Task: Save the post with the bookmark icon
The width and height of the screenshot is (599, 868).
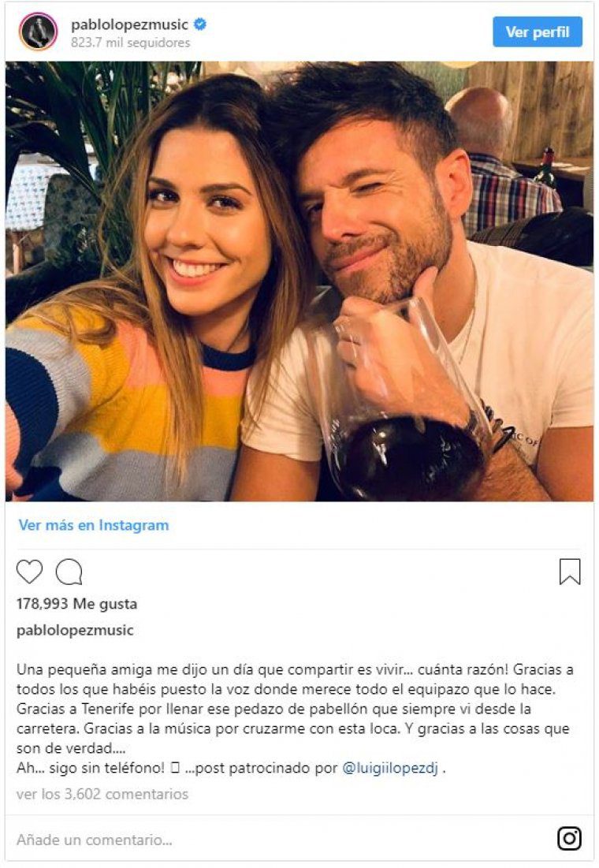Action: [570, 572]
